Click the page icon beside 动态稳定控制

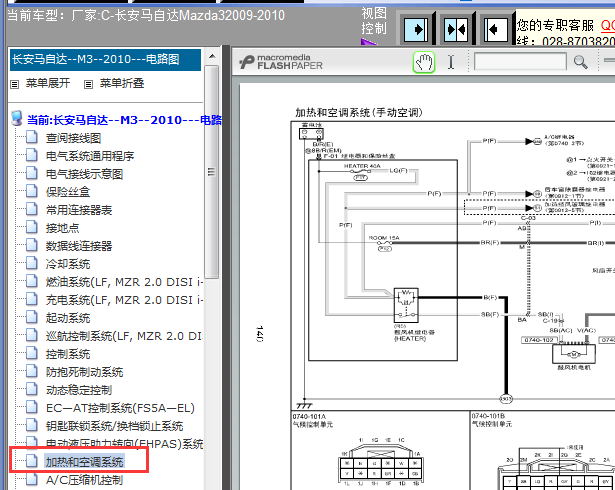point(32,390)
